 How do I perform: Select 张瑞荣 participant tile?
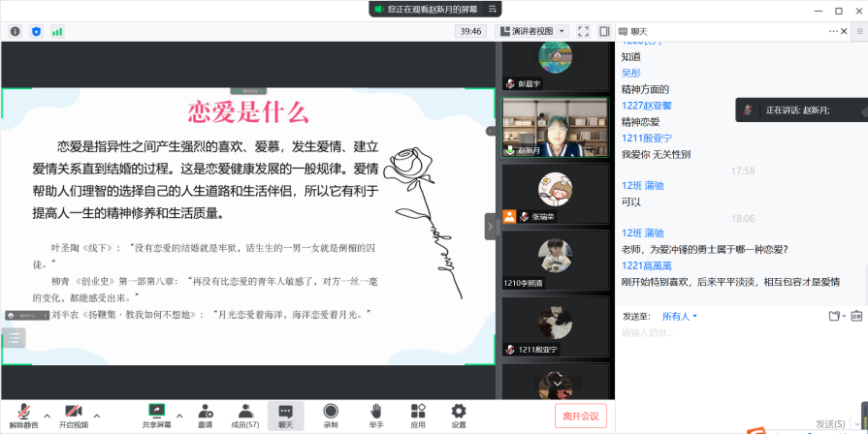[x=556, y=194]
